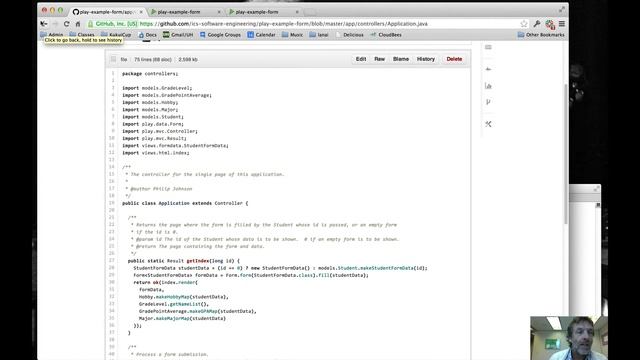Click the line "import play.mvc.Result;"

point(154,138)
